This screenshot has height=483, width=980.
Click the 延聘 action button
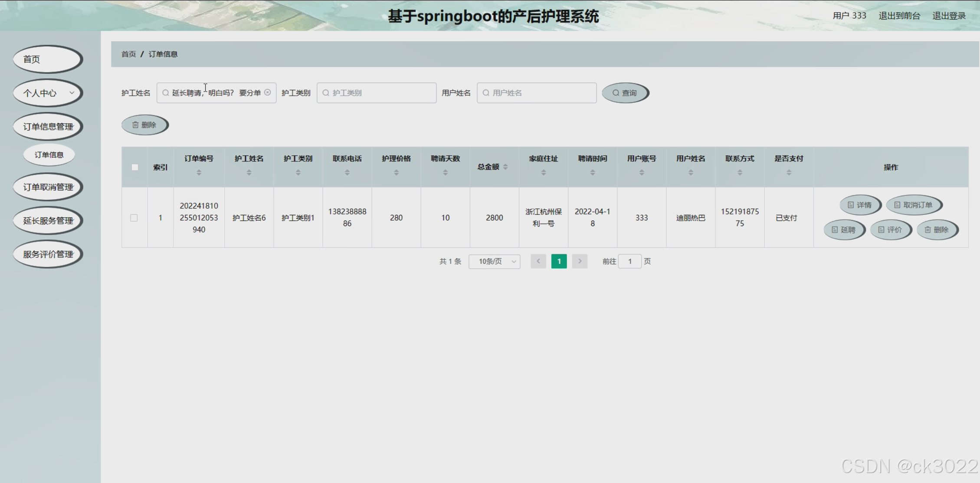(844, 230)
